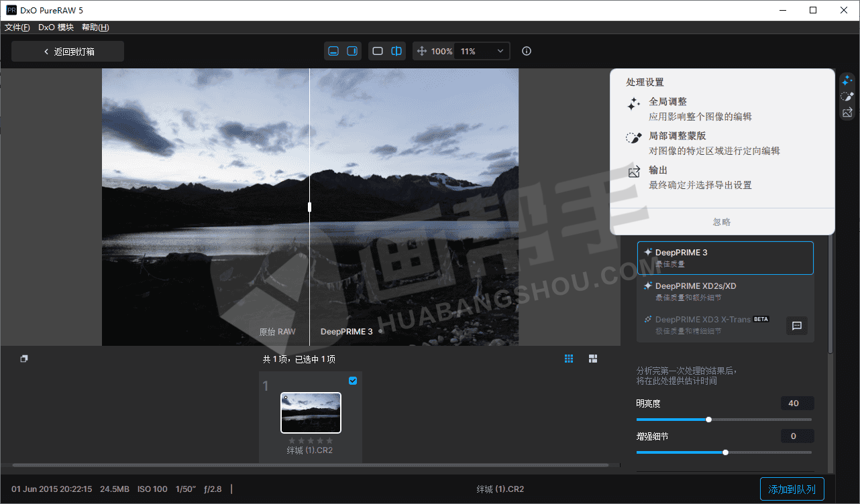
Task: Switch filmstrip to large grid view icon
Action: click(x=593, y=359)
